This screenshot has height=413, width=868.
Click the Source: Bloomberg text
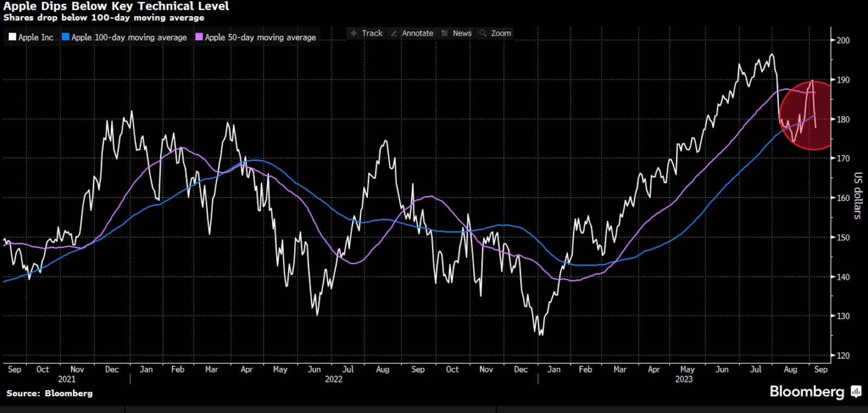tap(49, 393)
